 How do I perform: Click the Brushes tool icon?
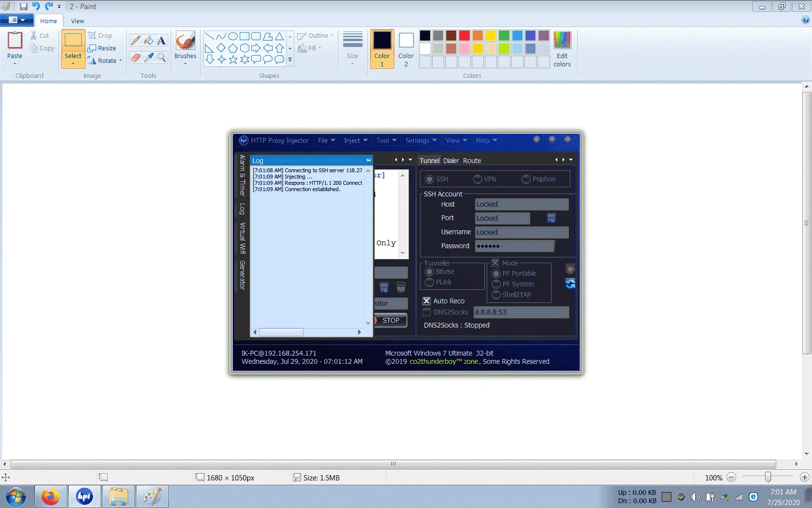(x=185, y=41)
